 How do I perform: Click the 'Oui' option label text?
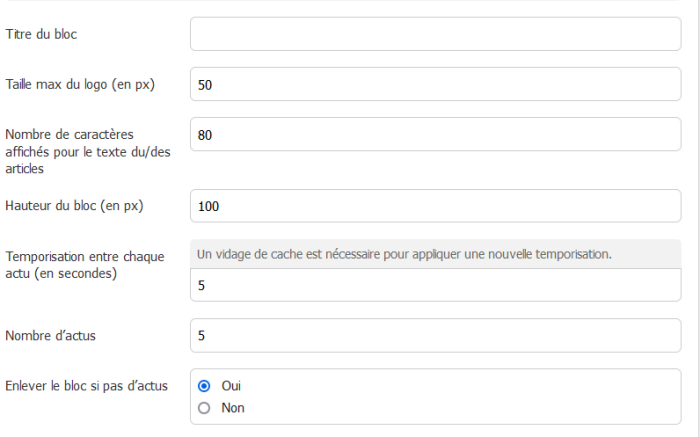(x=231, y=385)
